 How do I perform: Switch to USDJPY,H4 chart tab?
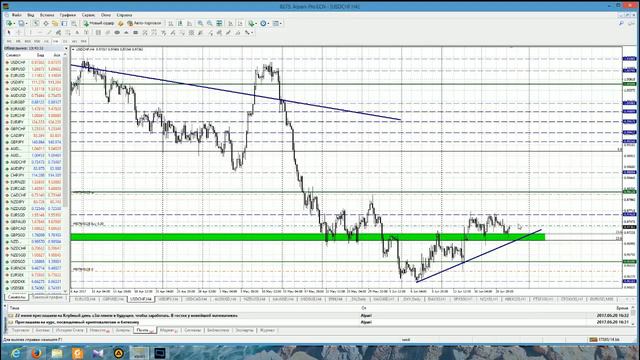tap(168, 299)
